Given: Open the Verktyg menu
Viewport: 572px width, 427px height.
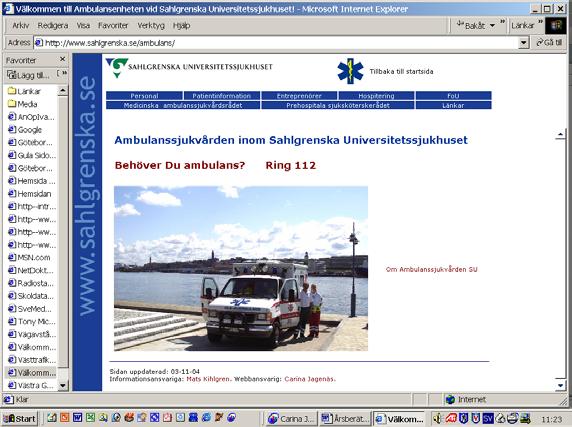Looking at the screenshot, I should point(151,26).
